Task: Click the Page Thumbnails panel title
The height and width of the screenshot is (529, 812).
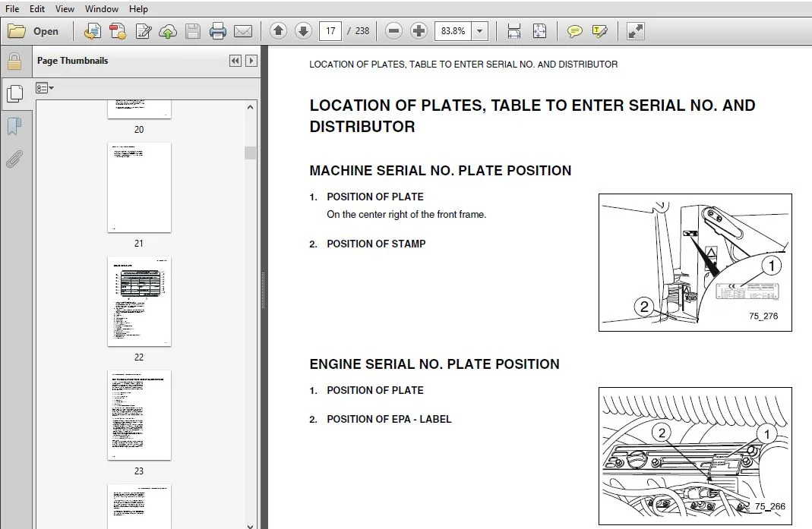Action: point(72,61)
